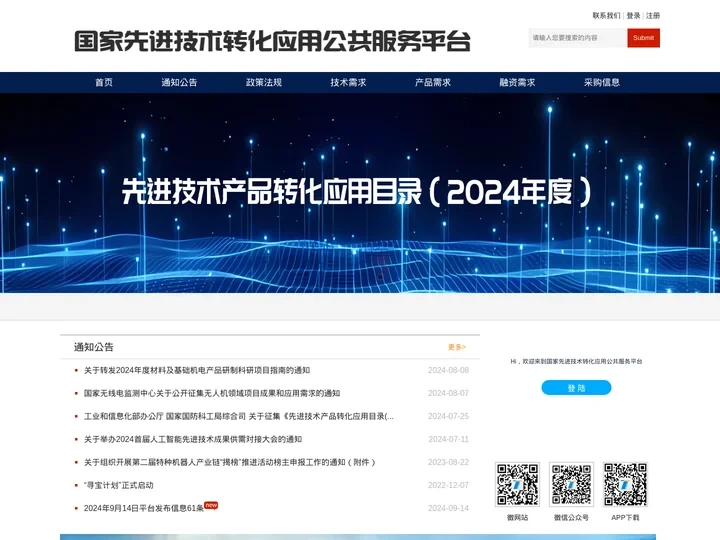Click 更多> in the 通知公告 panel
Viewport: 720px width, 540px height.
457,347
